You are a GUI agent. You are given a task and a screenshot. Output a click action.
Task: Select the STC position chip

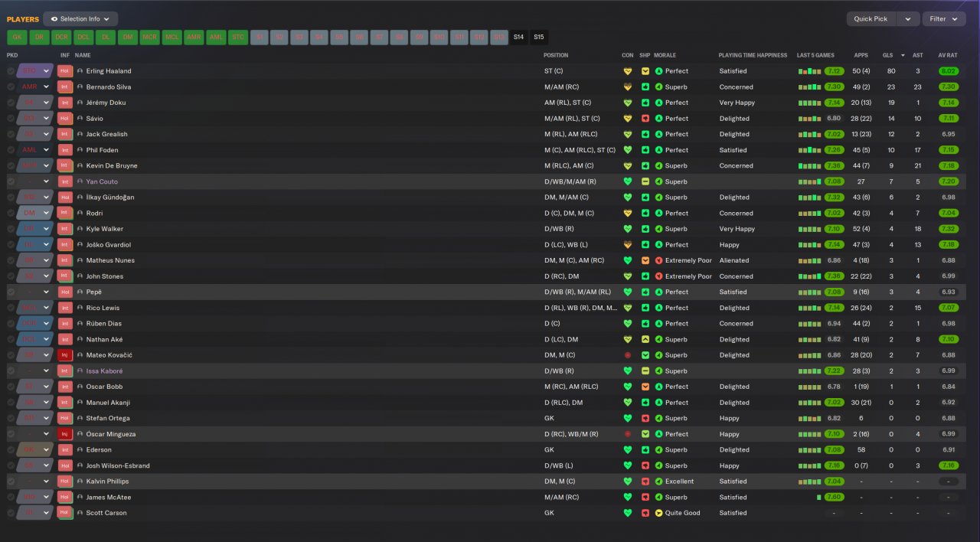coord(238,37)
